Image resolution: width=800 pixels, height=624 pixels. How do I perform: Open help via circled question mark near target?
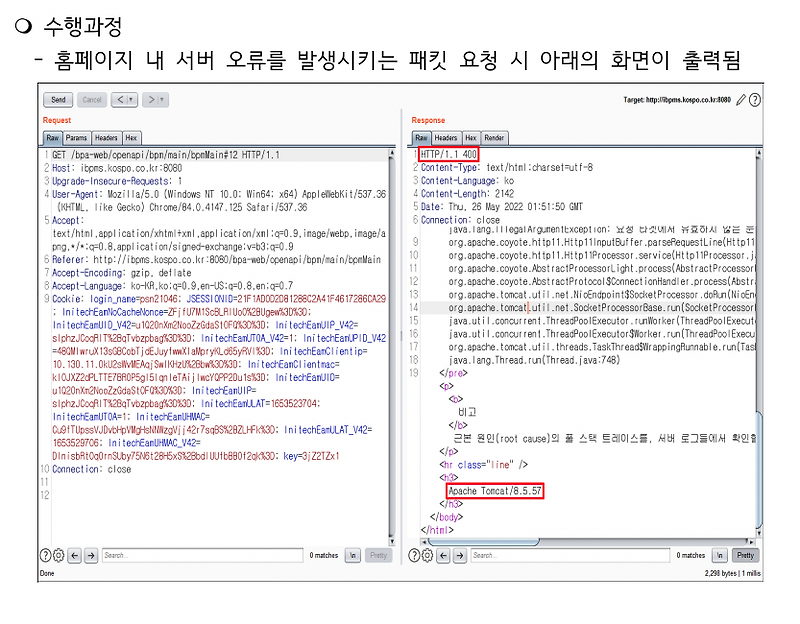[756, 101]
